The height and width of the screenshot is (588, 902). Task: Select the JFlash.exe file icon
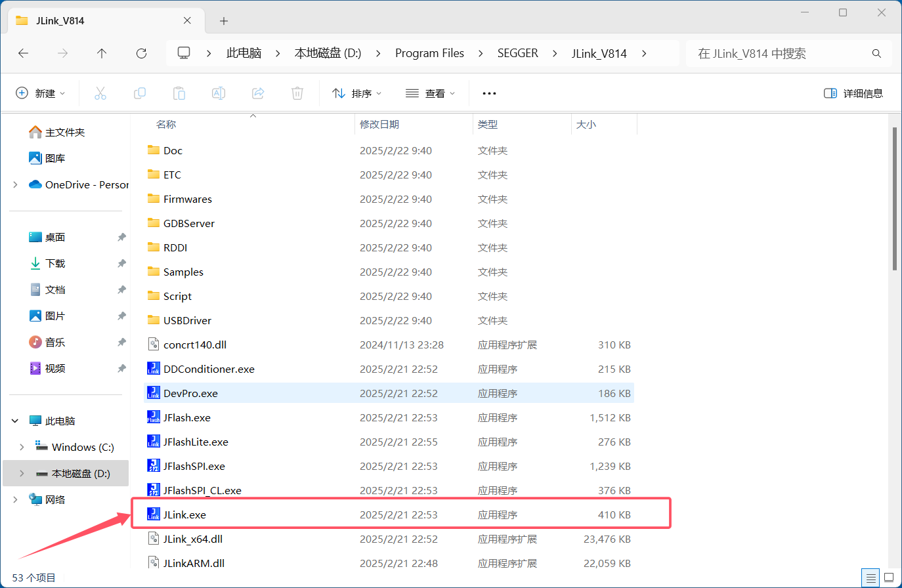pyautogui.click(x=154, y=417)
